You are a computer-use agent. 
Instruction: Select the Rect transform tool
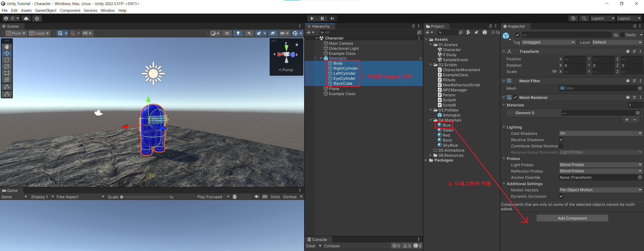point(7,73)
